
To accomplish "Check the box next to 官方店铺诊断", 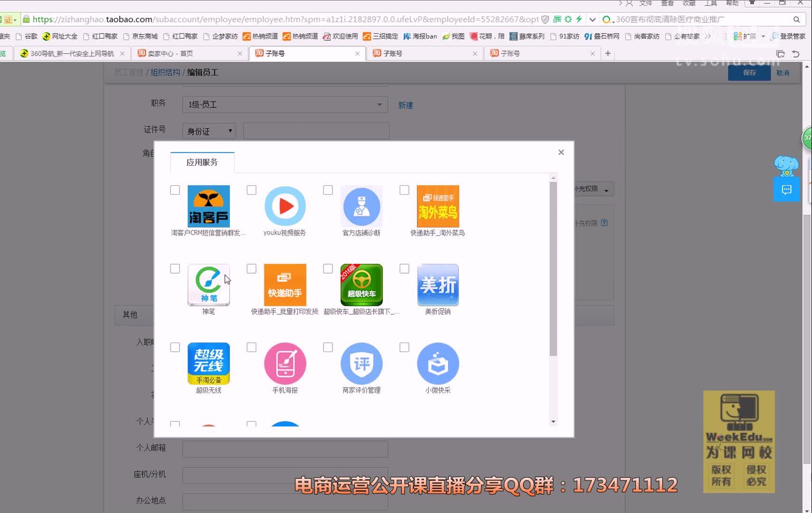I will tap(328, 190).
